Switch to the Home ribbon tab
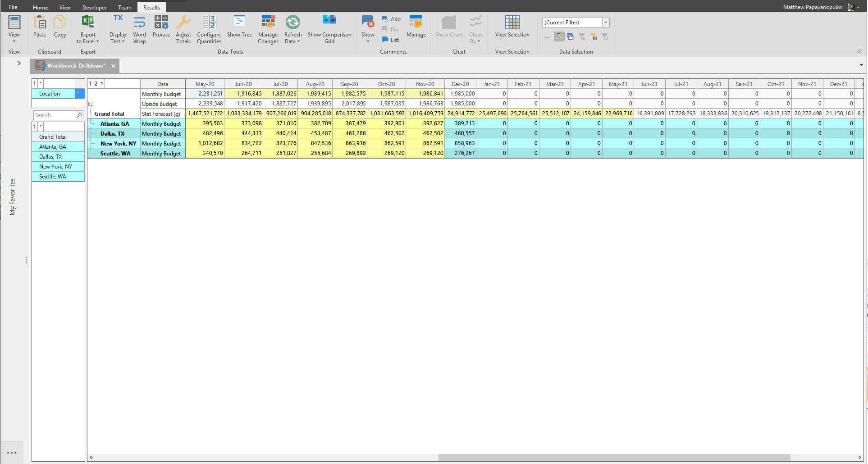 pos(40,7)
